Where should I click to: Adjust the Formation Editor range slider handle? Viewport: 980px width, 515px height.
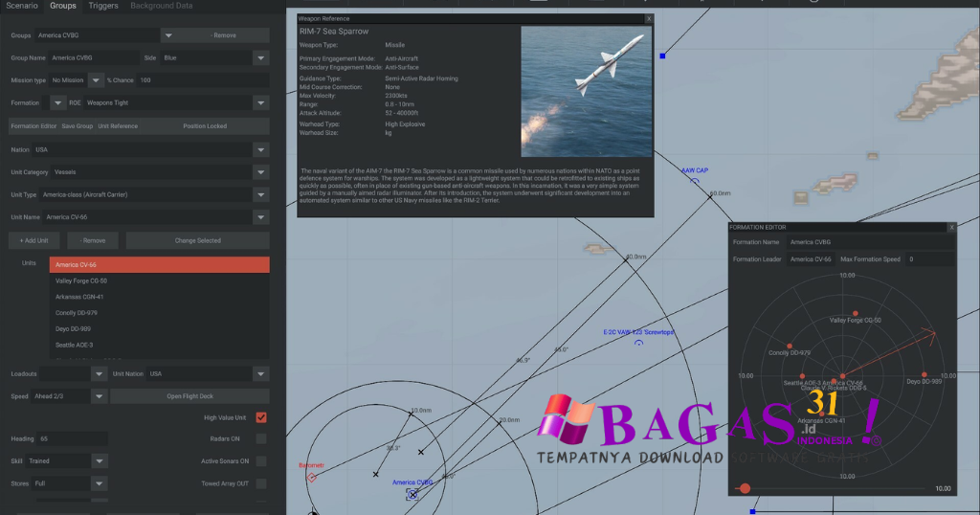click(745, 488)
